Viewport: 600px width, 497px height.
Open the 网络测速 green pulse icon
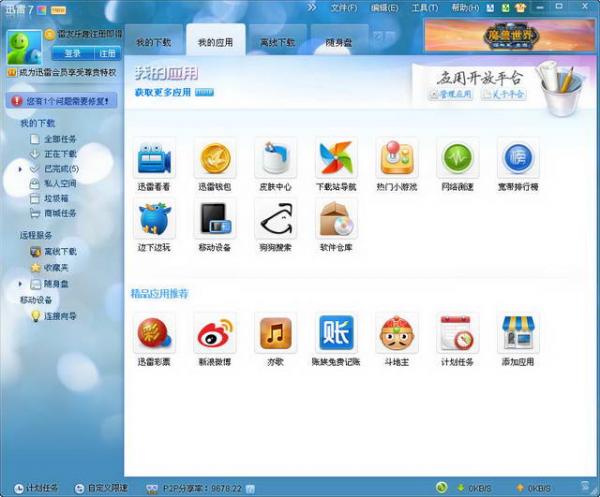coord(457,158)
